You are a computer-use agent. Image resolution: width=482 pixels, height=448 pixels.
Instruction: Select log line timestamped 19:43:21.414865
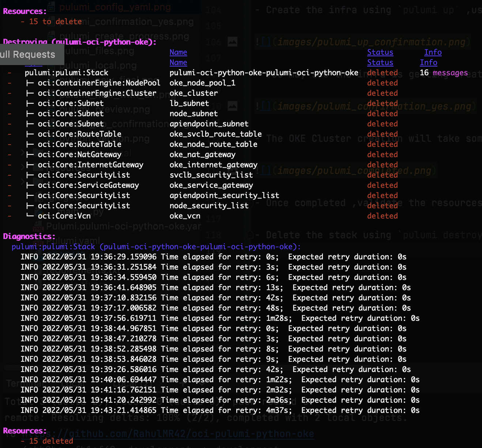pyautogui.click(x=220, y=410)
